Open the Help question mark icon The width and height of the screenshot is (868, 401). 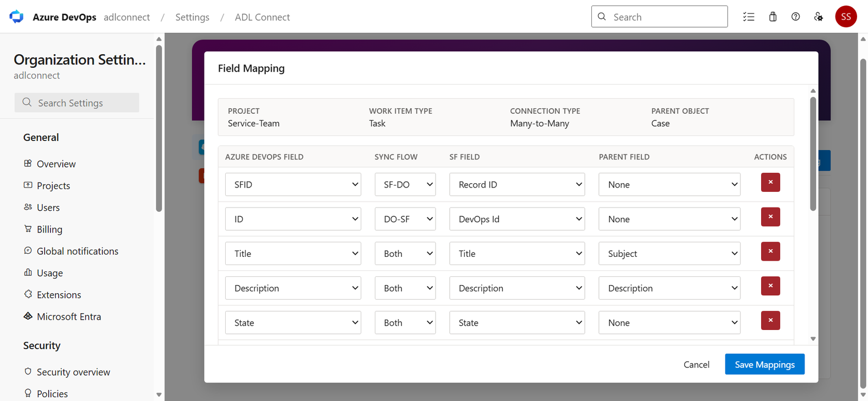(x=795, y=17)
